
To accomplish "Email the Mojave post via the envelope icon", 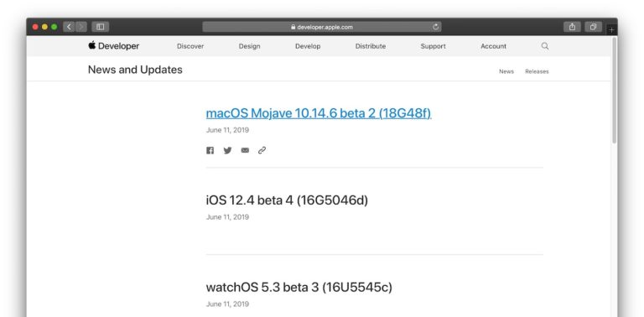I will (x=245, y=150).
